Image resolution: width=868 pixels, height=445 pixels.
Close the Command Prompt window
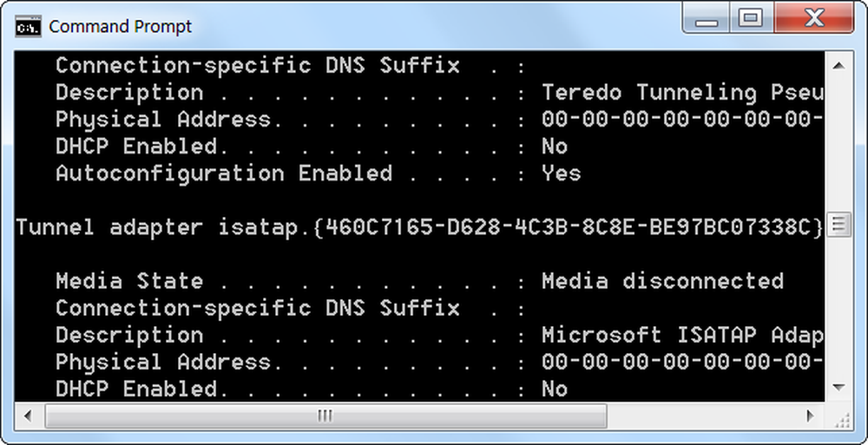coord(814,19)
